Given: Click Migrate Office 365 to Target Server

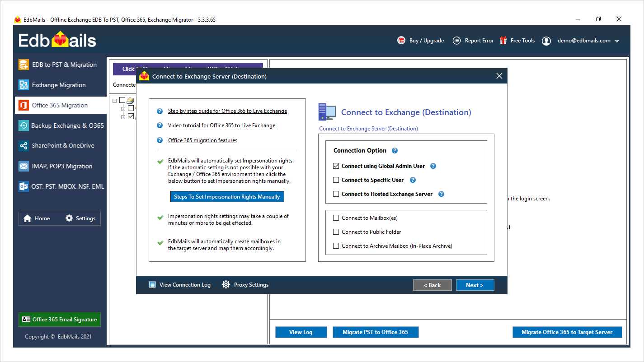Looking at the screenshot, I should [567, 332].
